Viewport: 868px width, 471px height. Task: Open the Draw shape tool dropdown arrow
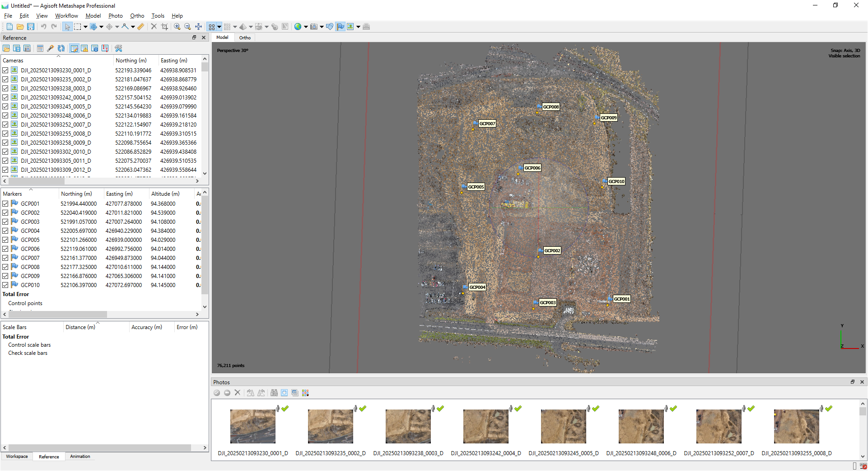click(133, 27)
